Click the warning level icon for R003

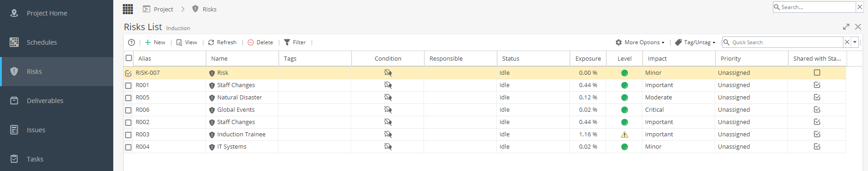click(x=625, y=135)
